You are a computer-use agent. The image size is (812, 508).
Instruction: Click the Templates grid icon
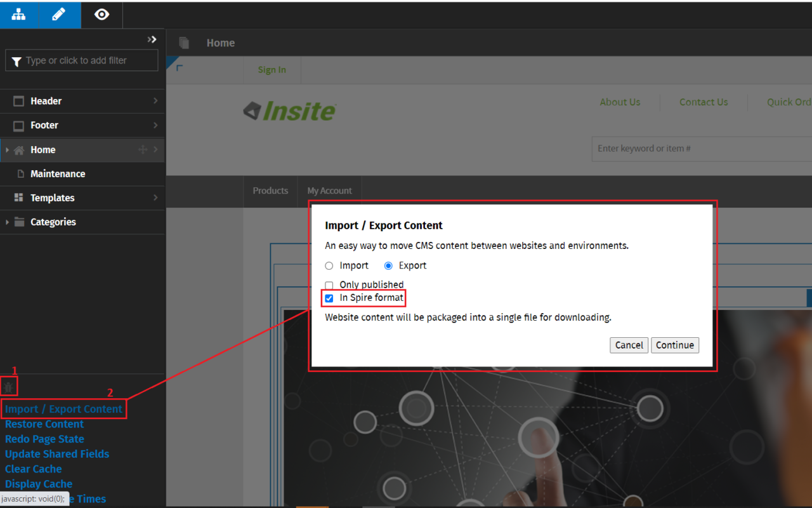pos(20,197)
